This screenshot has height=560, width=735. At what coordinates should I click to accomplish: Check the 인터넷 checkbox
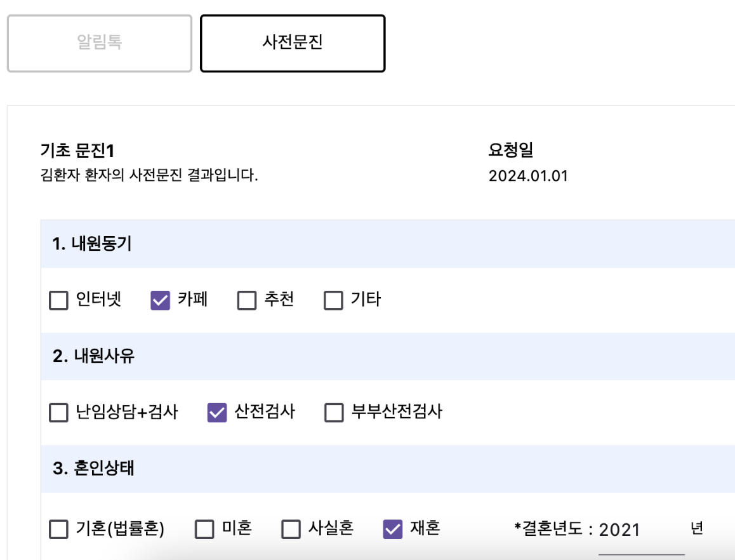tap(58, 300)
